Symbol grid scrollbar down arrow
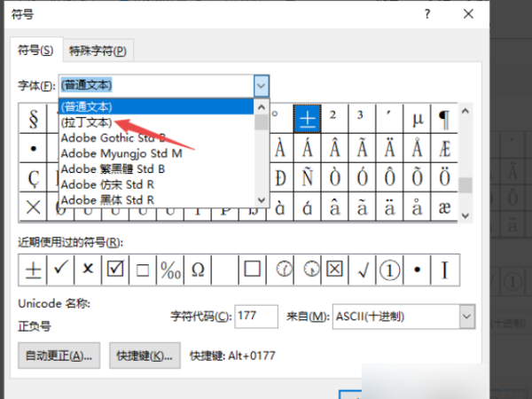The image size is (532, 399). 465,215
